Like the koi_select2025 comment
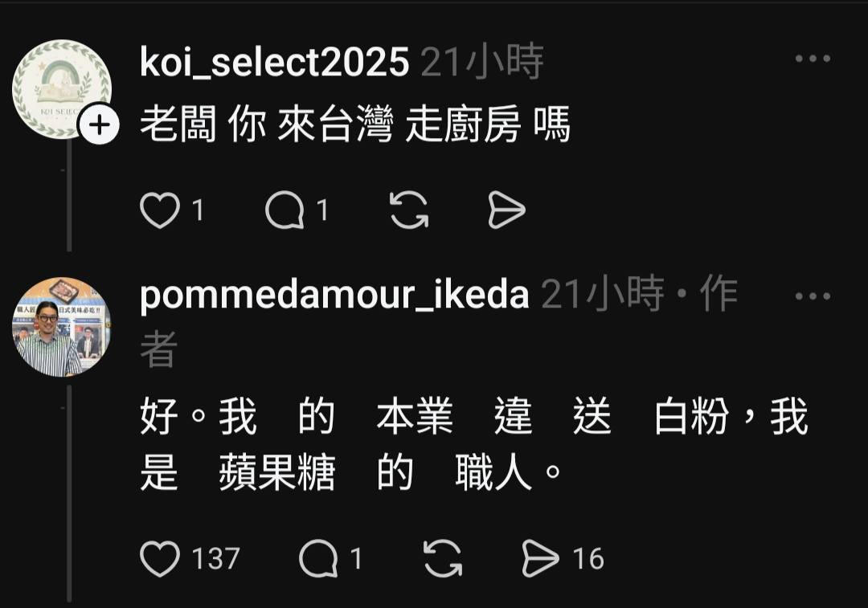This screenshot has width=868, height=608. pos(160,210)
